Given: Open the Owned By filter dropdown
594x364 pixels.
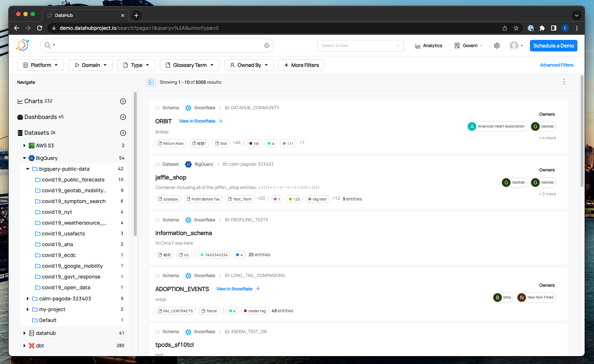Looking at the screenshot, I should click(249, 65).
